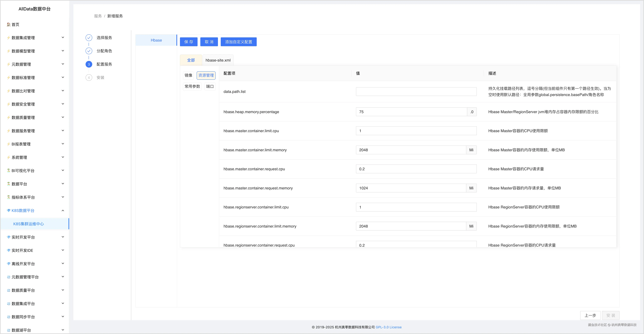Switch to the hbase-site.xml tab
The height and width of the screenshot is (334, 644).
click(x=218, y=60)
